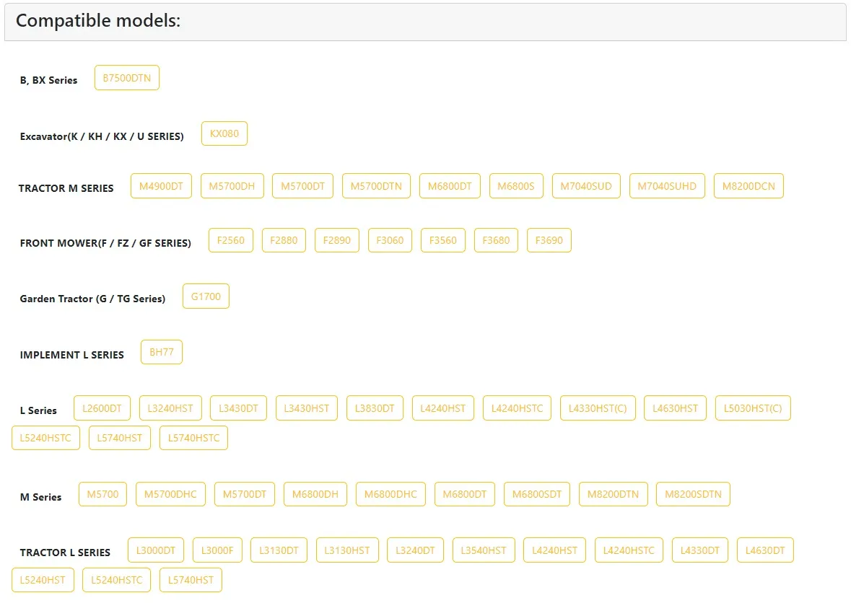The width and height of the screenshot is (851, 616).
Task: Choose the L3430DT model tag
Action: point(238,408)
